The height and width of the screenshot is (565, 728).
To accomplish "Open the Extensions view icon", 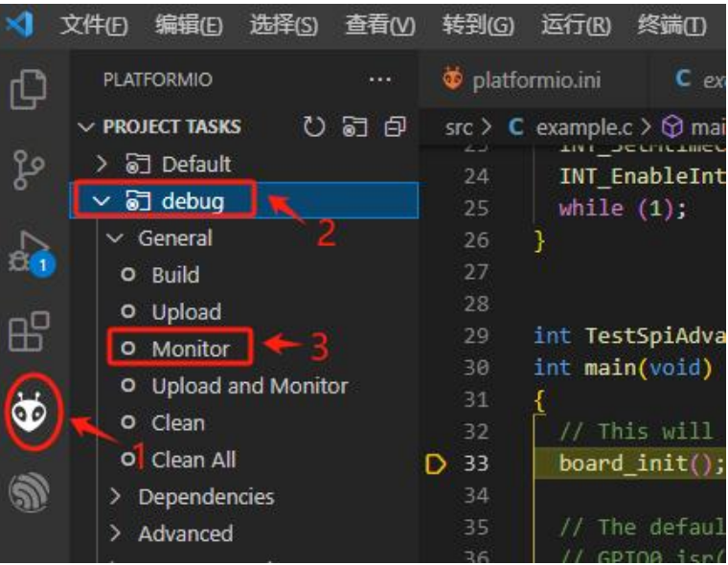I will [30, 331].
